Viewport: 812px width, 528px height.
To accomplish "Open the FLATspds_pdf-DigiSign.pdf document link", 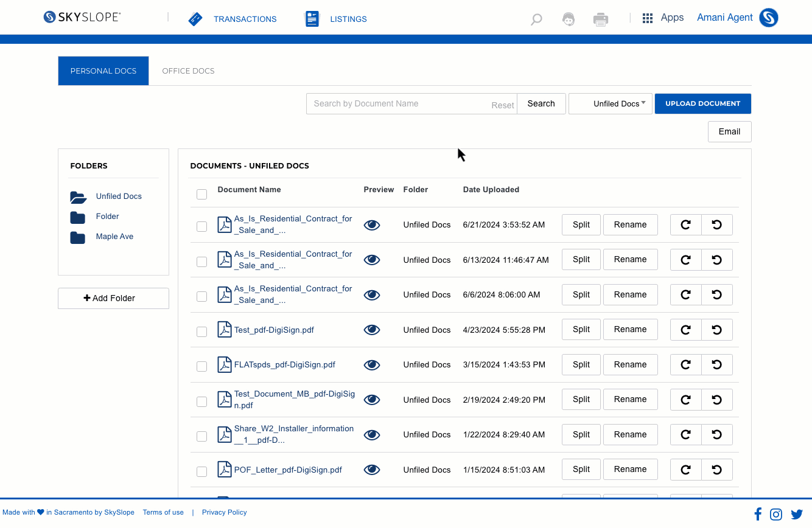I will (x=285, y=365).
